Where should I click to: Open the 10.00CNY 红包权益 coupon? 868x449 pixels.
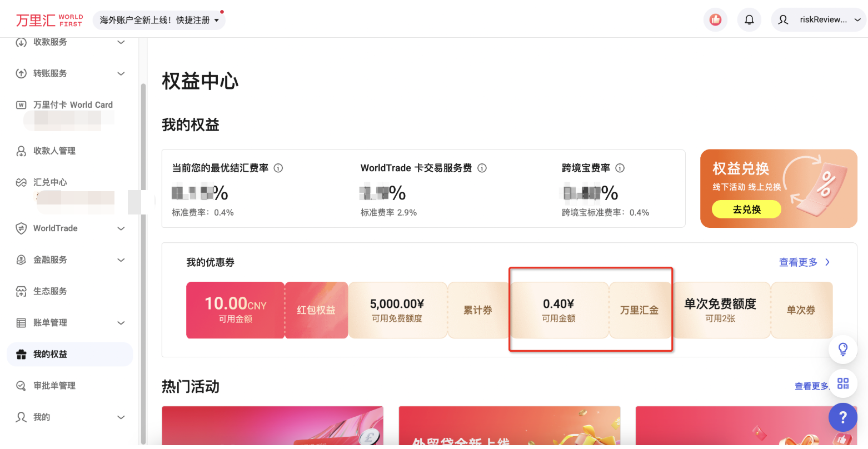tap(267, 310)
